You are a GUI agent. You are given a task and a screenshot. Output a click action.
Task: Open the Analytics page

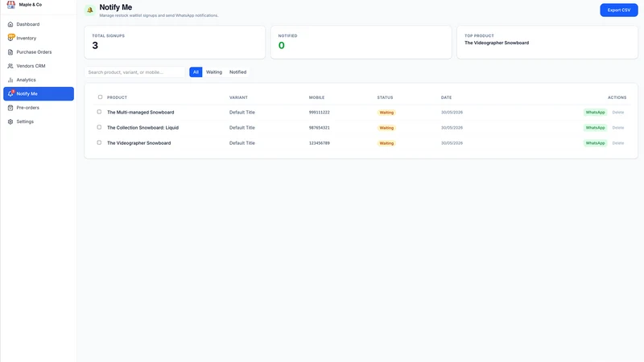click(39, 80)
